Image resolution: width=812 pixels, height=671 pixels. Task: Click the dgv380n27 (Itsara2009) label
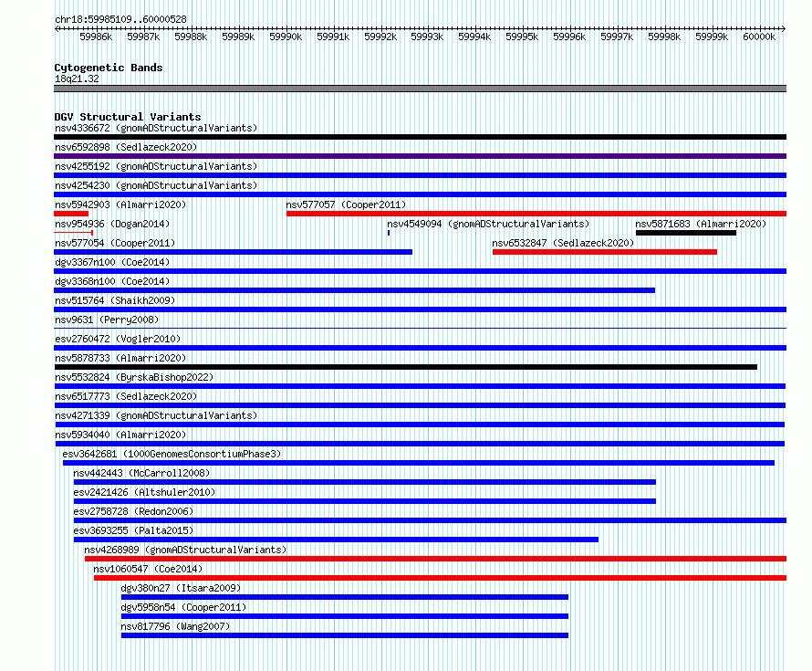[181, 588]
